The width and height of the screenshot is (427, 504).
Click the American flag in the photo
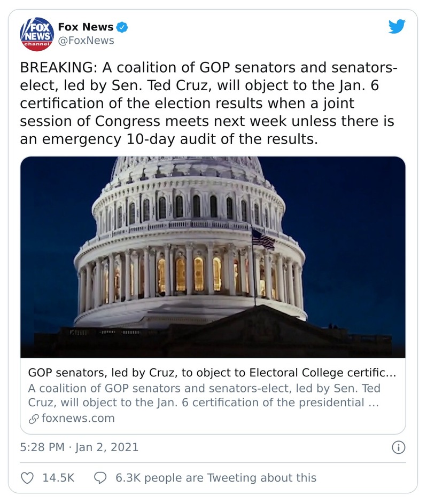tap(263, 239)
